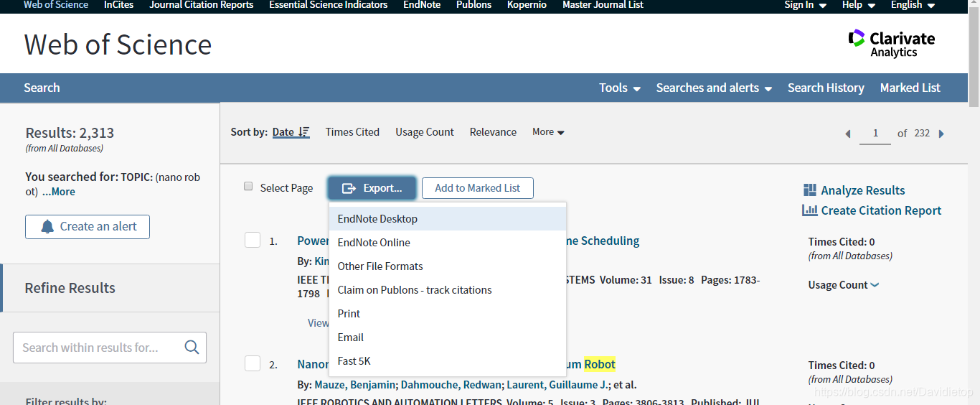Open the Sign In dropdown

point(806,5)
